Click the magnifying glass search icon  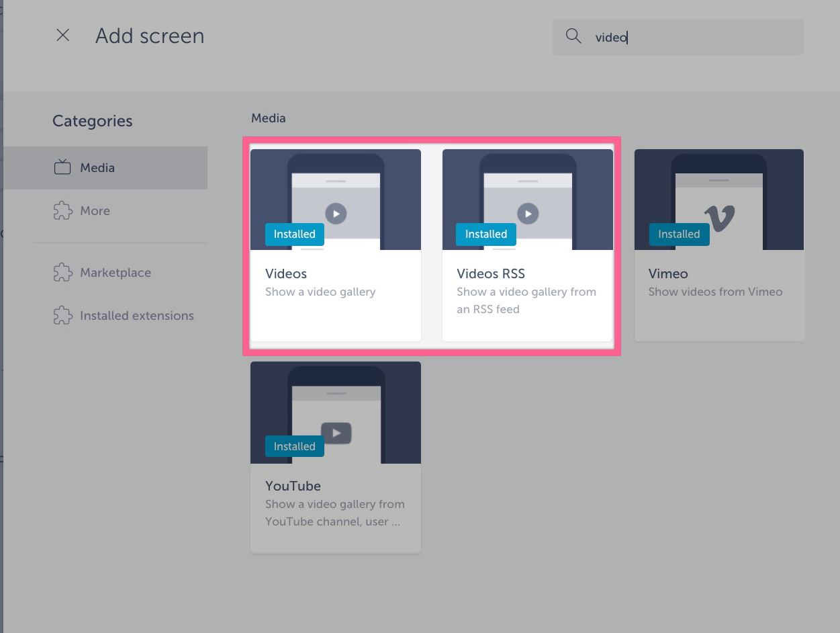click(573, 37)
